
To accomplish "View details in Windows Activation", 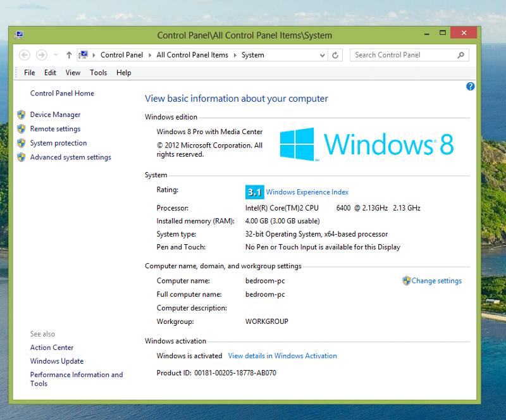I will coord(282,355).
